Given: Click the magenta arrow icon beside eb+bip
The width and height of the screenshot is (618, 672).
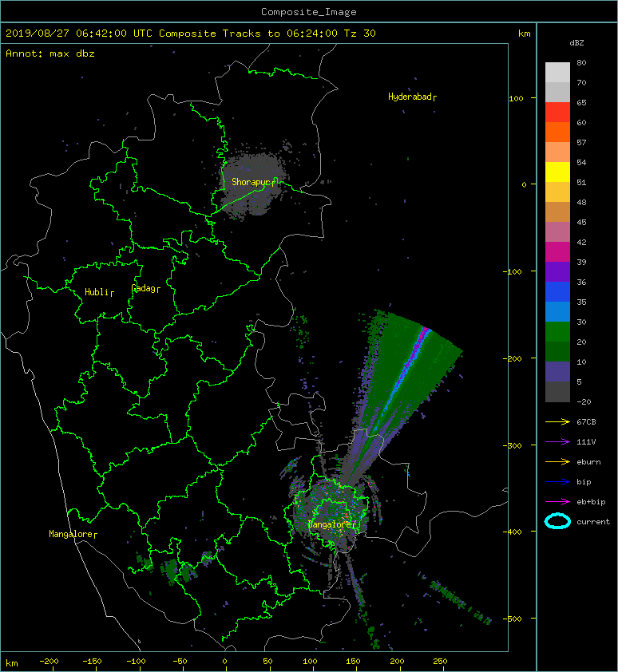Looking at the screenshot, I should coord(557,502).
